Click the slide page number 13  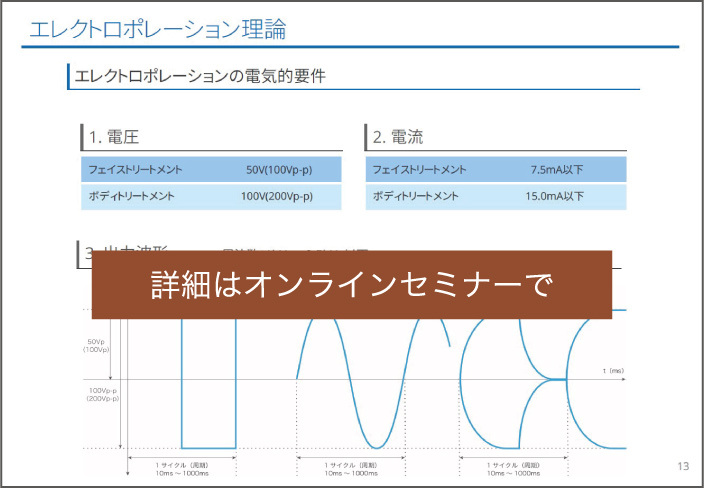684,467
